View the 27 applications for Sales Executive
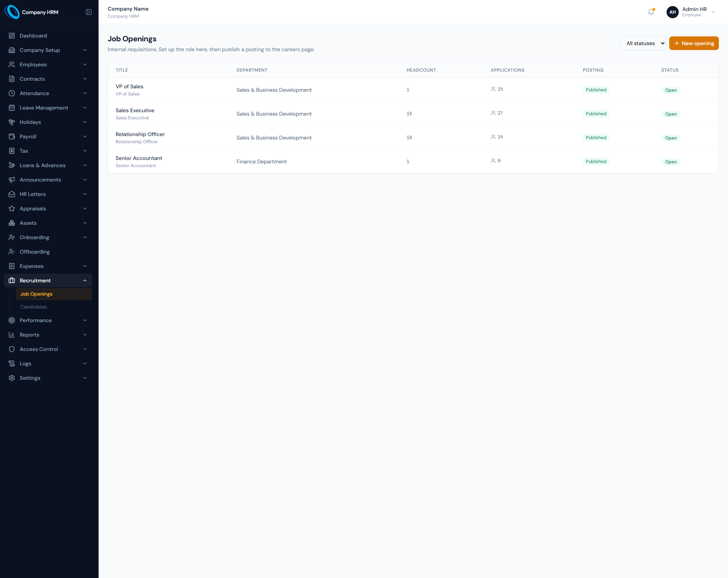This screenshot has width=728, height=578. point(497,113)
